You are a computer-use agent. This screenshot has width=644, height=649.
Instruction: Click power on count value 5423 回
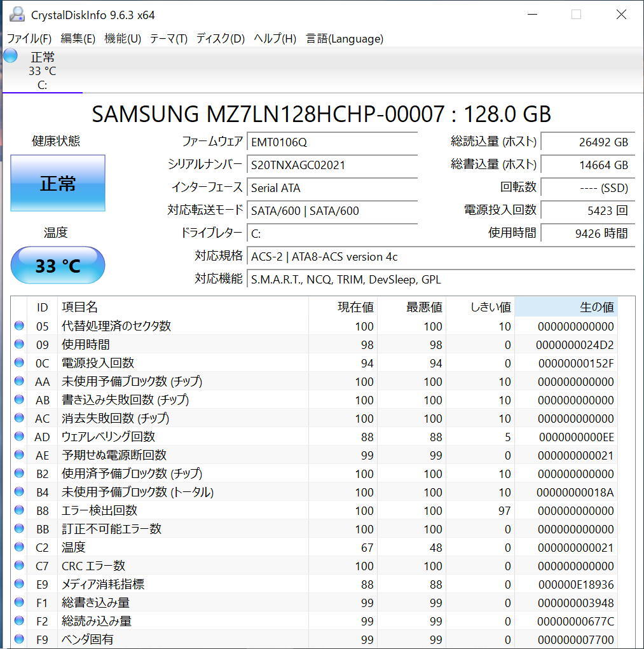coord(587,210)
